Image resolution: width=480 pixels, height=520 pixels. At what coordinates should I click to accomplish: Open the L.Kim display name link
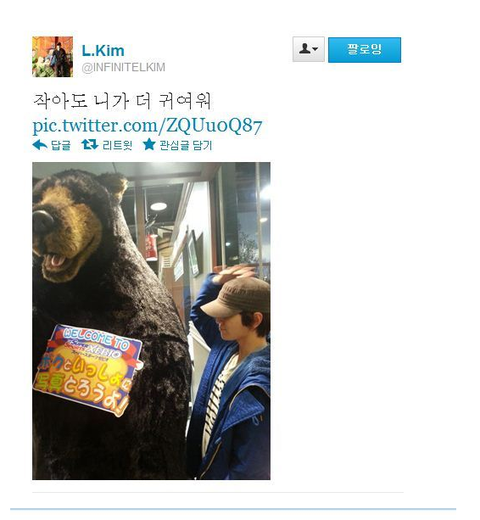[103, 51]
